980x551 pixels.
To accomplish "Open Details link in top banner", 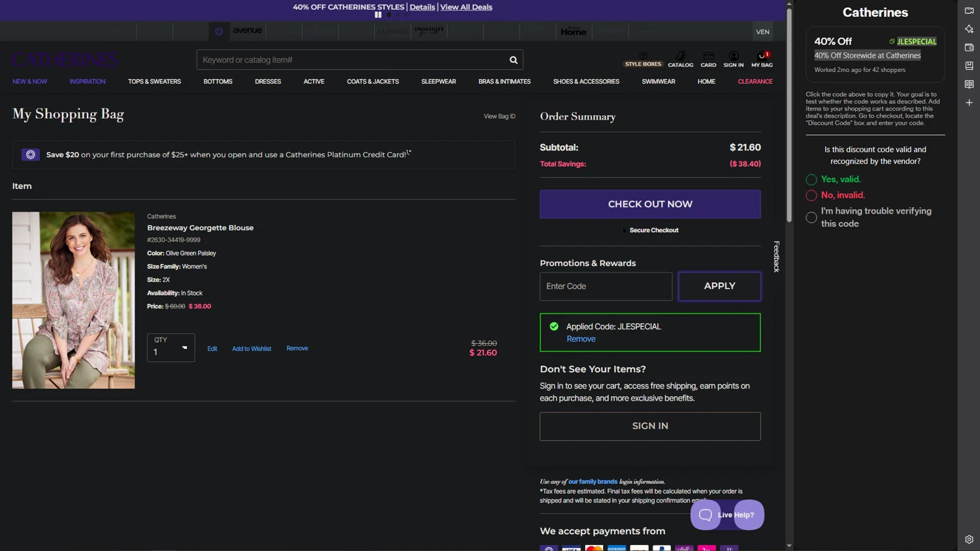I will coord(422,7).
